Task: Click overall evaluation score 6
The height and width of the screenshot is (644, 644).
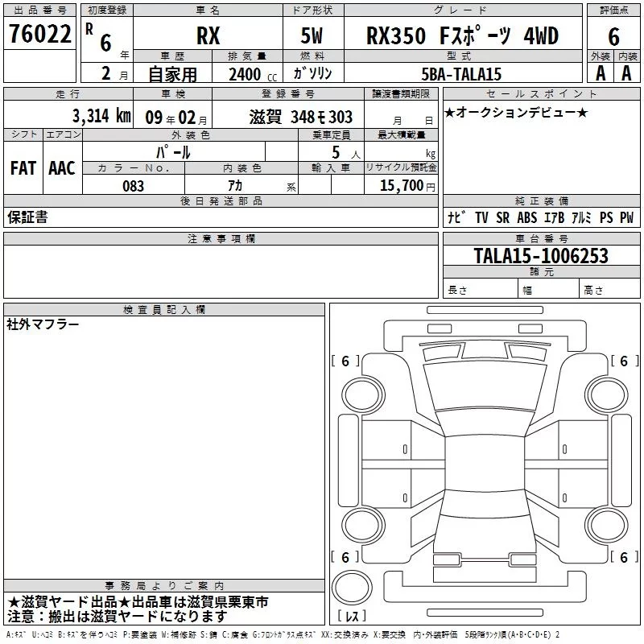Action: click(613, 36)
